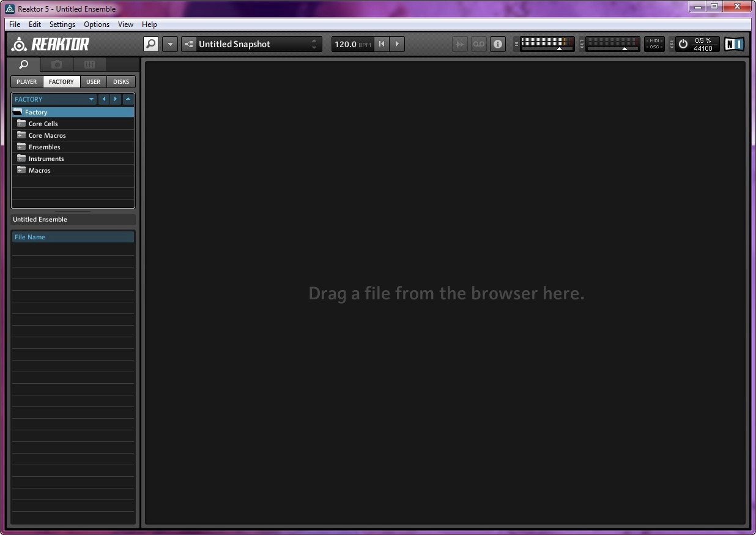Switch to the snapshots camera tab

point(56,64)
